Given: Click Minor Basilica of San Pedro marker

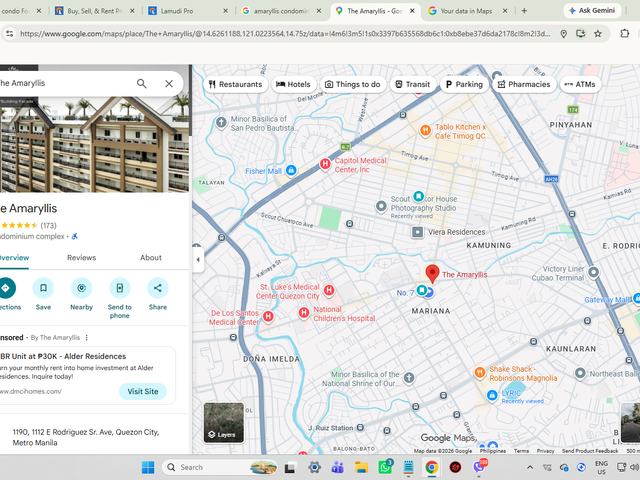Looking at the screenshot, I should pyautogui.click(x=221, y=122).
